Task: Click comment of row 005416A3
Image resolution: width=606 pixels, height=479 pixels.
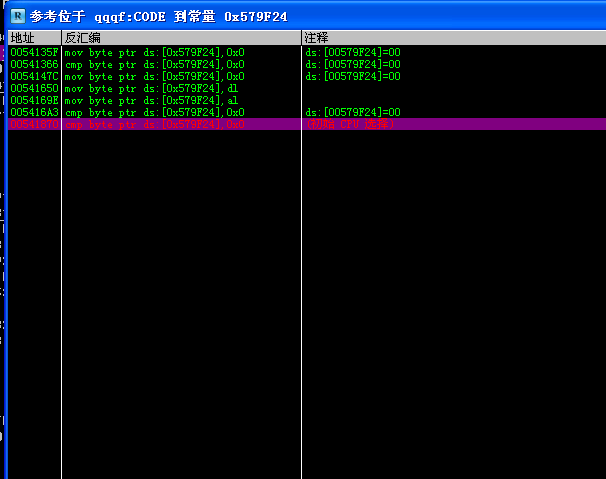Action: pos(353,112)
